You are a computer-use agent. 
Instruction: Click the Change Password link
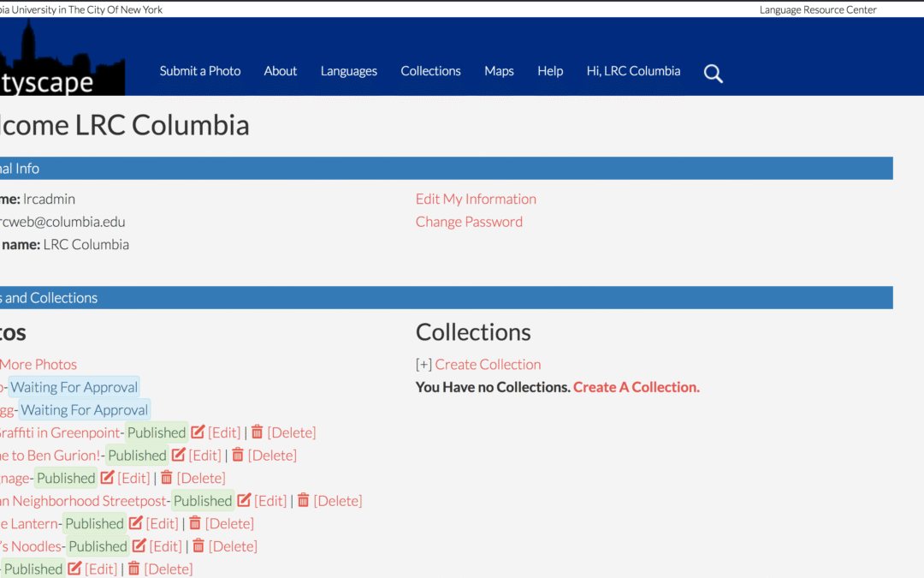coord(469,222)
